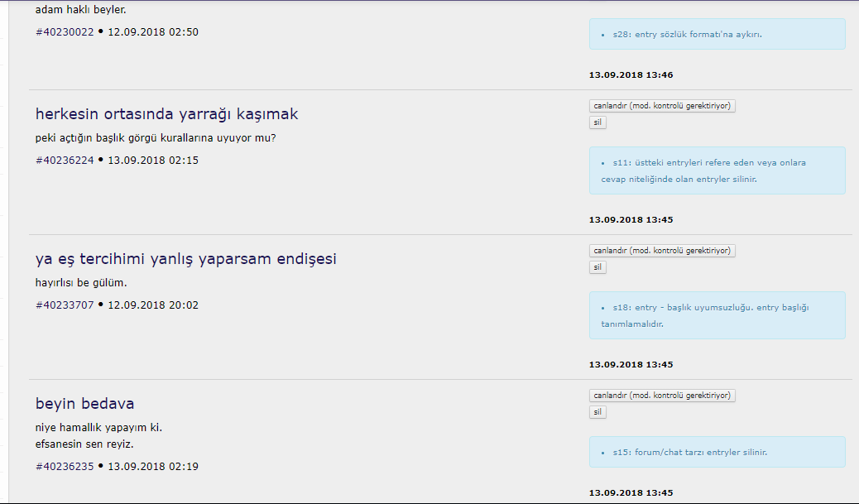Click "sil" above the s18 rule note
Image resolution: width=859 pixels, height=504 pixels.
pos(597,267)
